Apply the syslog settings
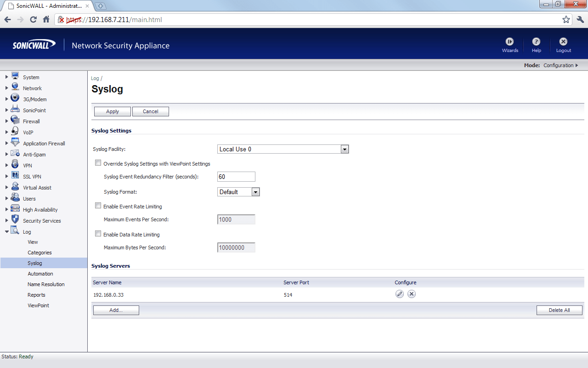Image resolution: width=588 pixels, height=368 pixels. click(x=112, y=111)
